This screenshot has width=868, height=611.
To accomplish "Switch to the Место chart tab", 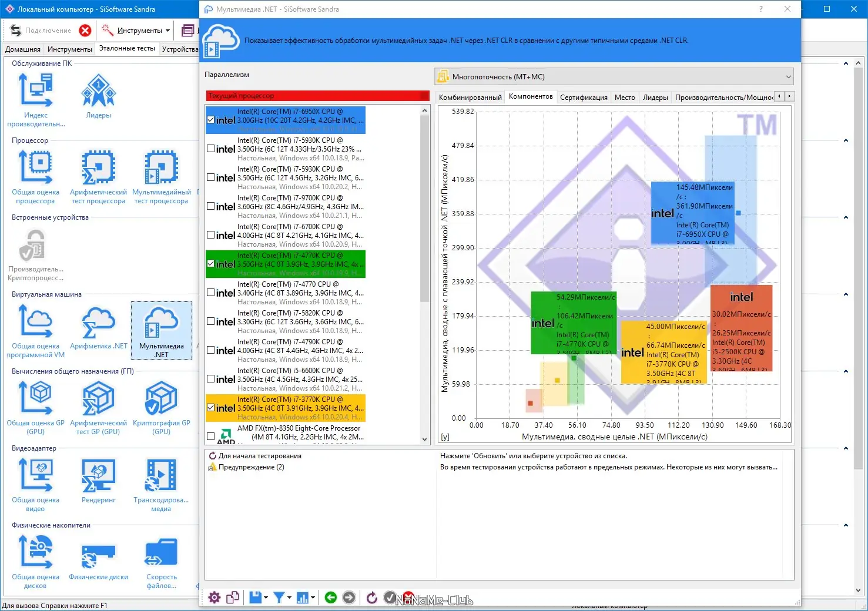I will click(625, 98).
